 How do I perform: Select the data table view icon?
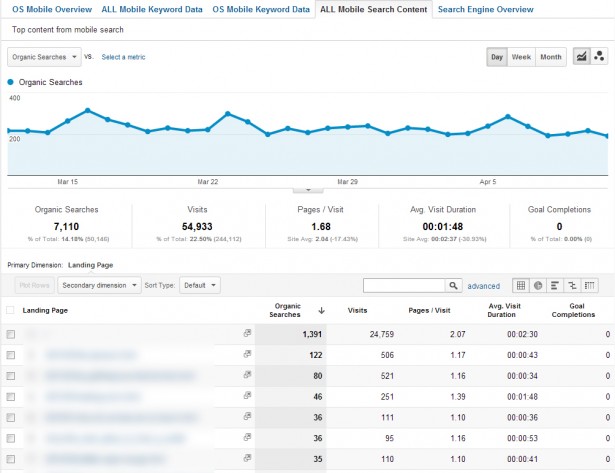coord(521,286)
